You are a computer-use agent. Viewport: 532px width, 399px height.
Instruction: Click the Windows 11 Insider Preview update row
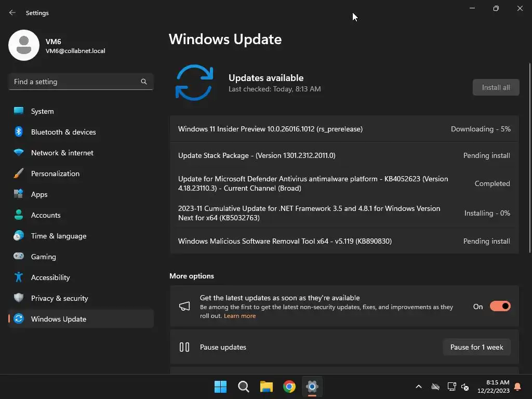click(x=344, y=129)
